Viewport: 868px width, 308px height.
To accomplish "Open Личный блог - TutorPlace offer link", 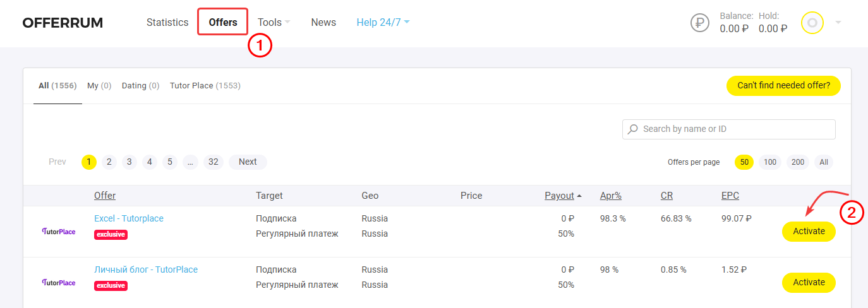I will (x=146, y=269).
